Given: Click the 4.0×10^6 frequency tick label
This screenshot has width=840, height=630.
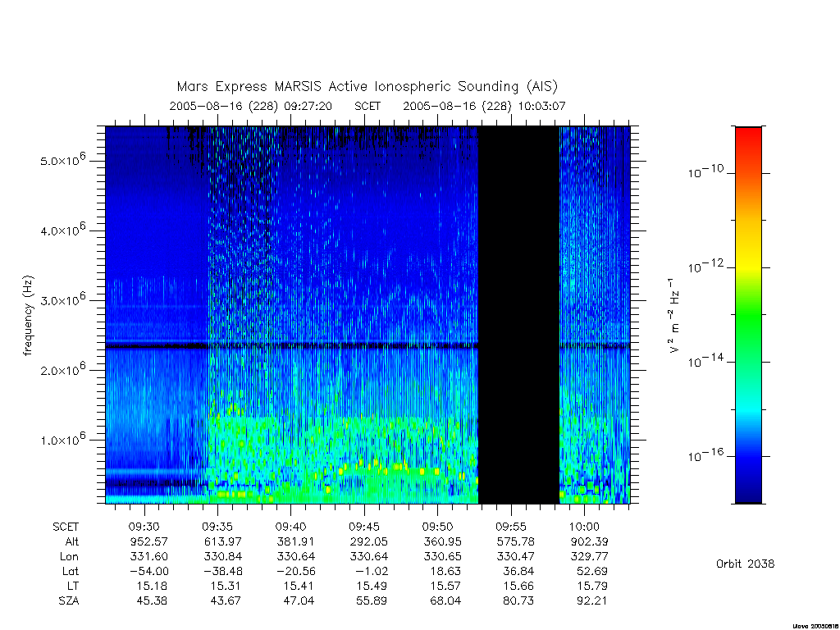Looking at the screenshot, I should (62, 230).
